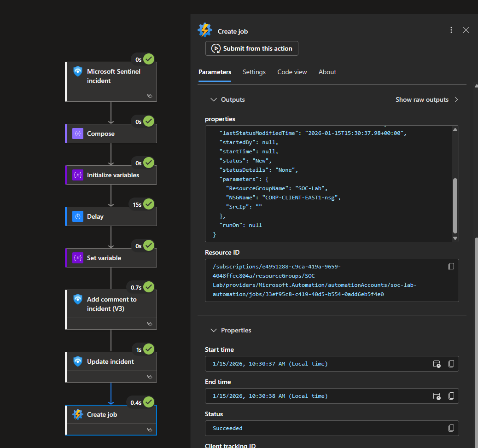The width and height of the screenshot is (478, 448).
Task: Click connection link icon on Update incident
Action: (149, 377)
